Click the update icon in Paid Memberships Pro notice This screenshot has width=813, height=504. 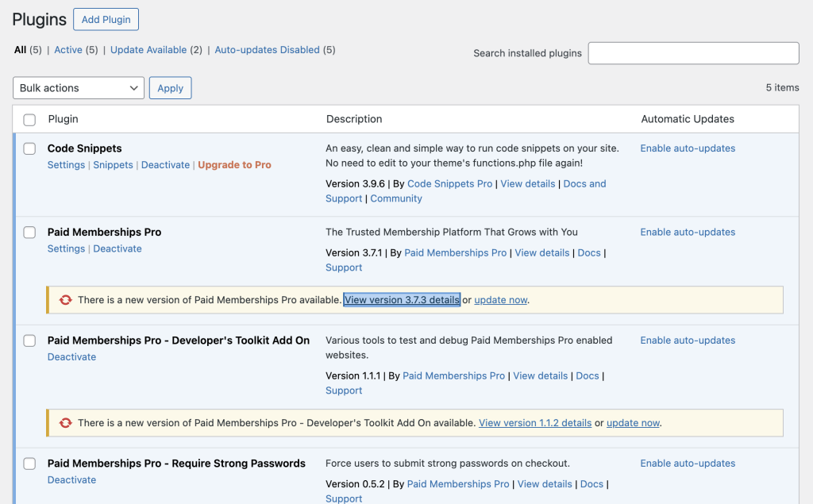pos(65,300)
